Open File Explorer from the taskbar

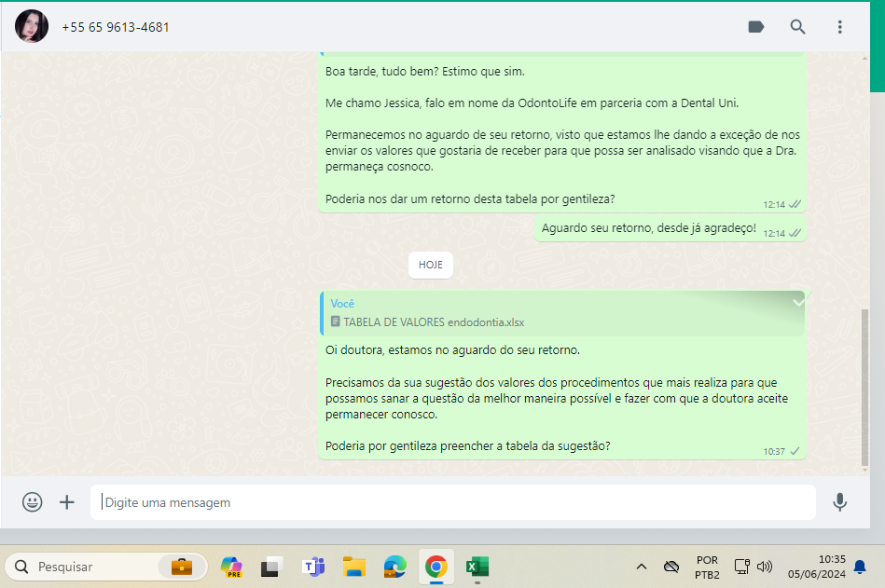(353, 567)
